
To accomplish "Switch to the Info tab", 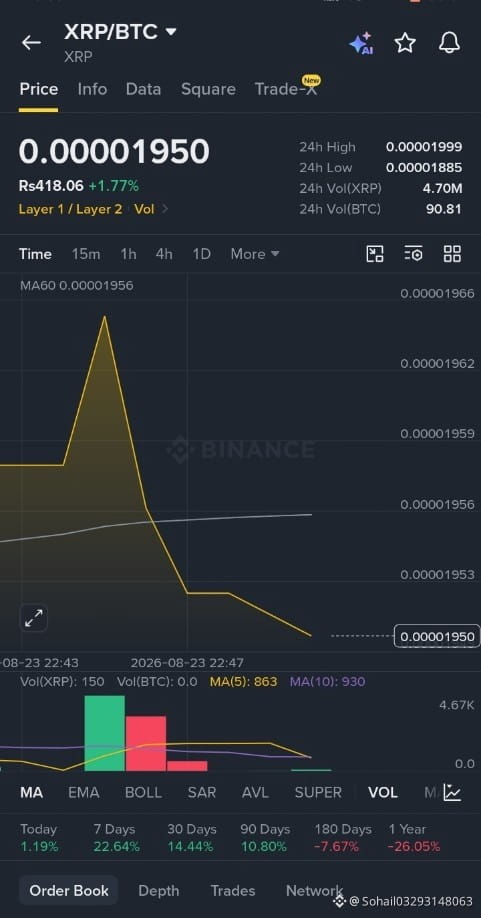I will (x=92, y=89).
